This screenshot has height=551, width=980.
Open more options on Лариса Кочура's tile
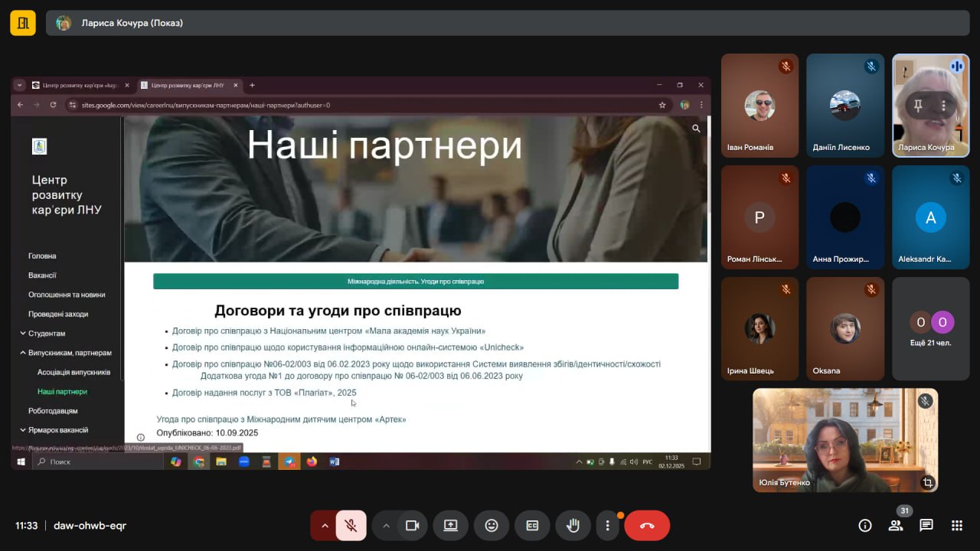click(944, 106)
